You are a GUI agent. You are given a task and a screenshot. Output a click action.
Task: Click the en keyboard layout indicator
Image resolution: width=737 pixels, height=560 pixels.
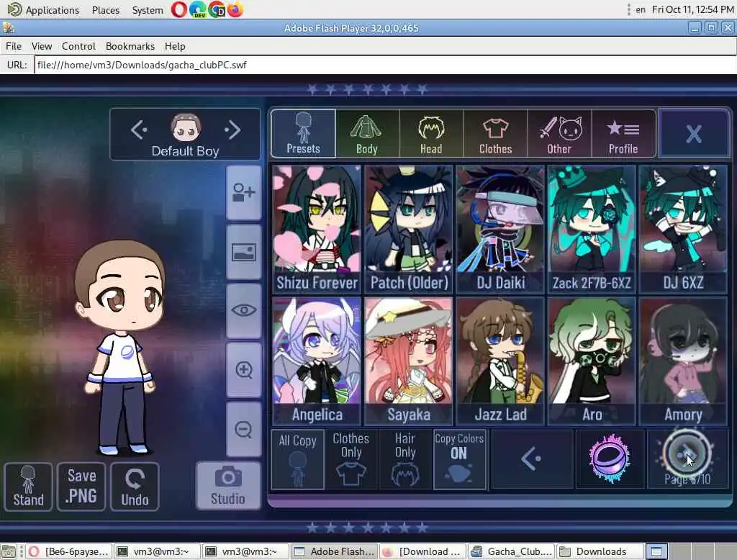pos(640,10)
